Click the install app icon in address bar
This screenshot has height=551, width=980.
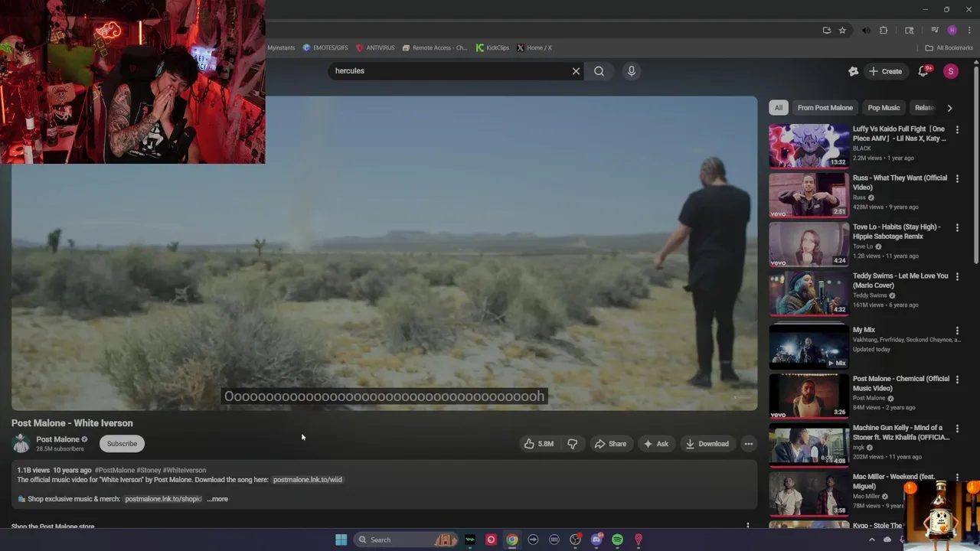coord(827,31)
